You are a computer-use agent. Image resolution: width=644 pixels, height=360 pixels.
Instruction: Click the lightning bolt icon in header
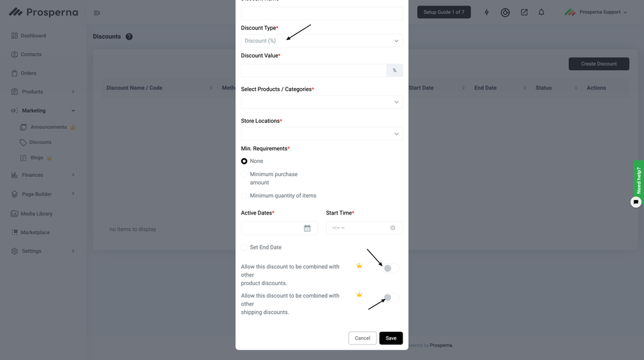pyautogui.click(x=486, y=13)
